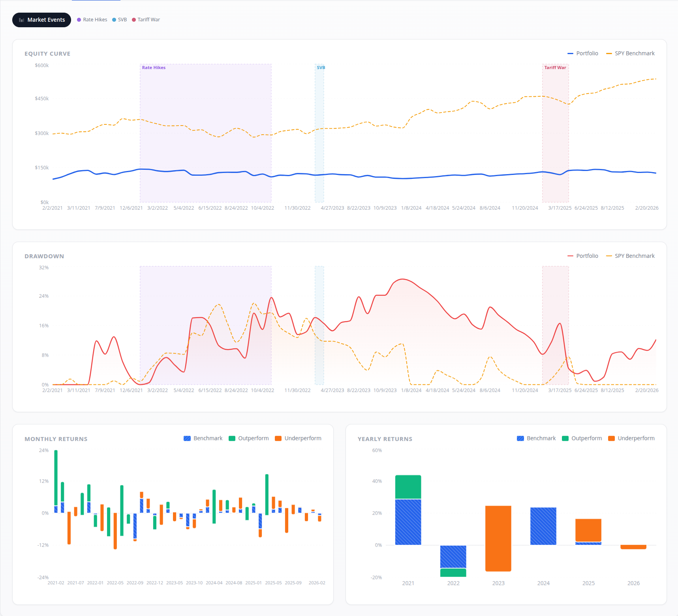Click the EQUITY CURVE heading
Image resolution: width=678 pixels, height=616 pixels.
[47, 54]
